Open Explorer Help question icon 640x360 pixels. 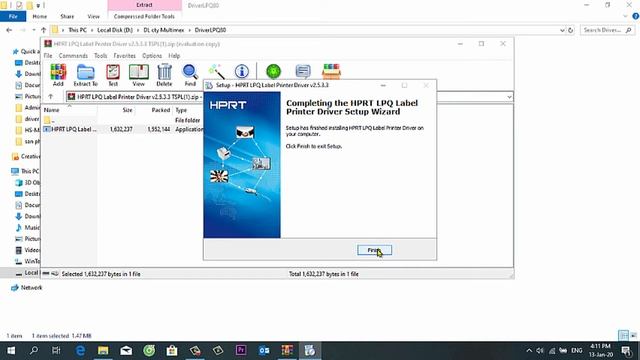click(636, 16)
